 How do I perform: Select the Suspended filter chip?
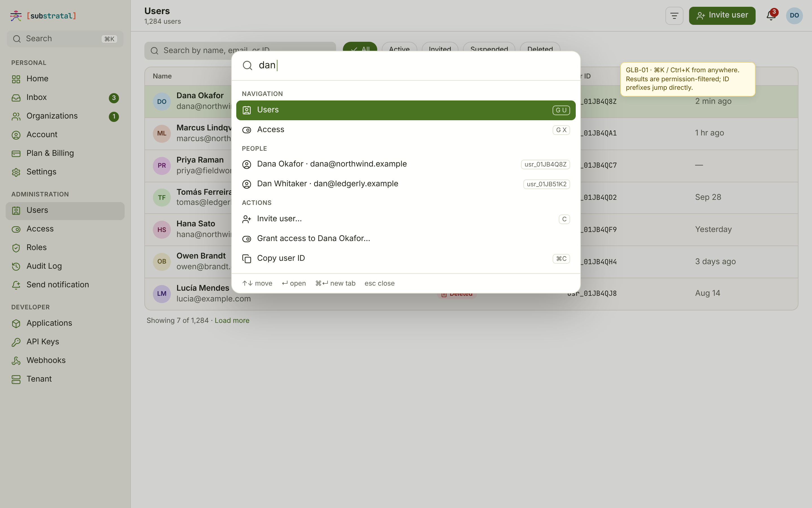pyautogui.click(x=489, y=47)
